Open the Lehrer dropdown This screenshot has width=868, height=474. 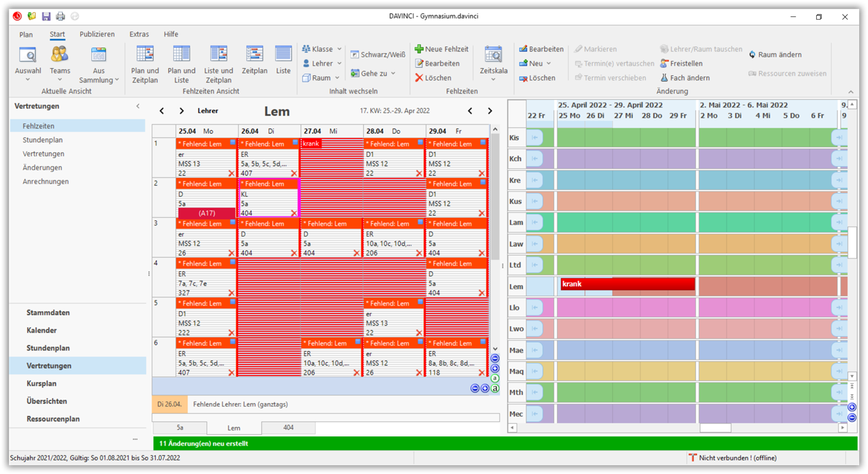321,63
